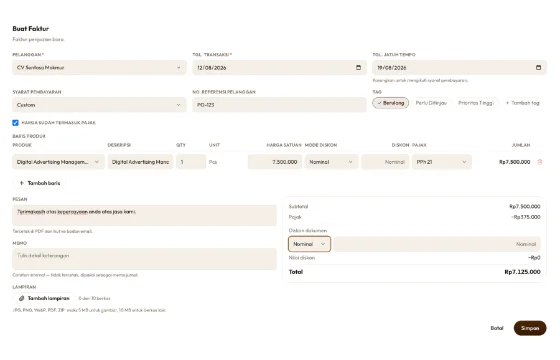This screenshot has width=560, height=360.
Task: Add a new row with Tambah baris
Action: click(40, 183)
